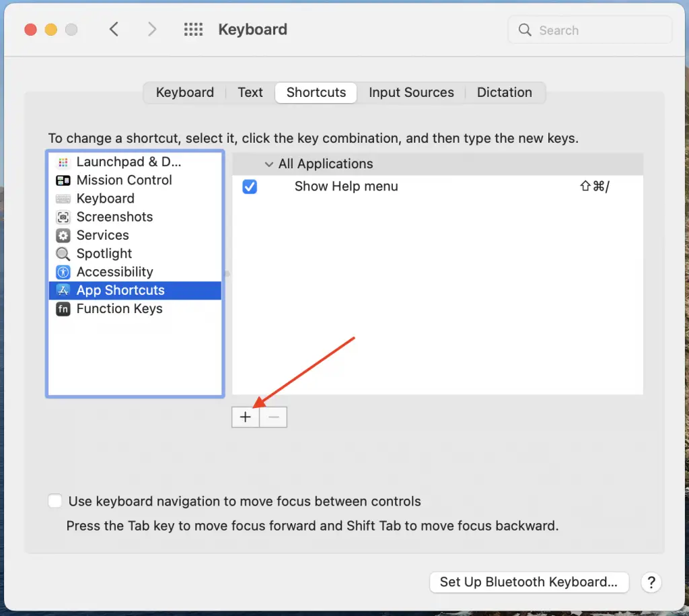The image size is (689, 616).
Task: Select Launchpad & D... label in list
Action: click(x=129, y=162)
